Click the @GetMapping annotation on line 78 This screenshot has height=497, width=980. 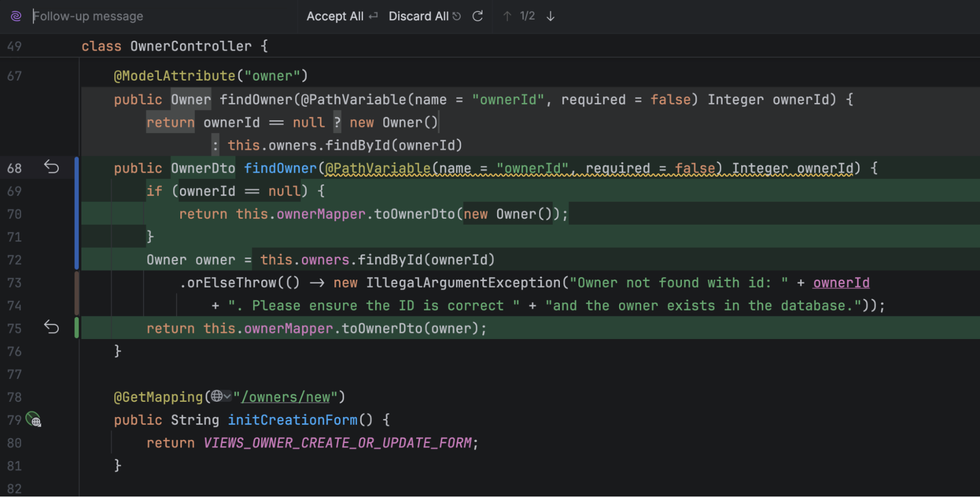coord(158,397)
